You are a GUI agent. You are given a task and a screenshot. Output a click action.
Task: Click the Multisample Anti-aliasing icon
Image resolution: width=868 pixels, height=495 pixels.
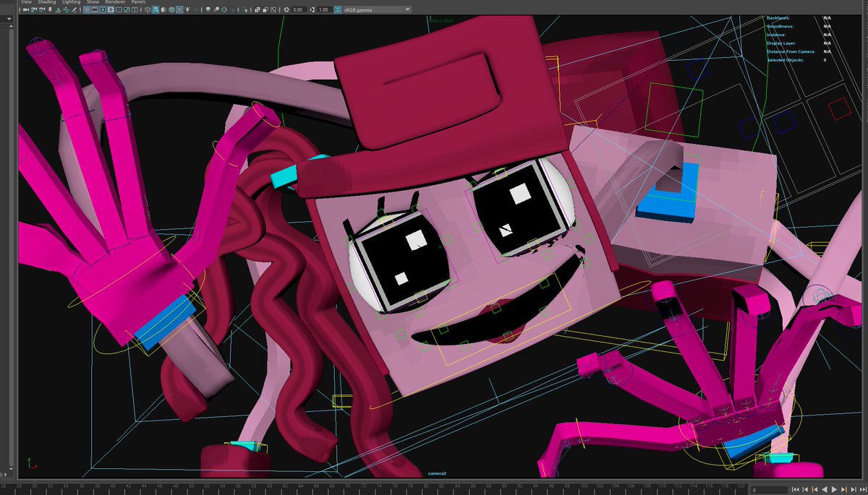tap(224, 10)
